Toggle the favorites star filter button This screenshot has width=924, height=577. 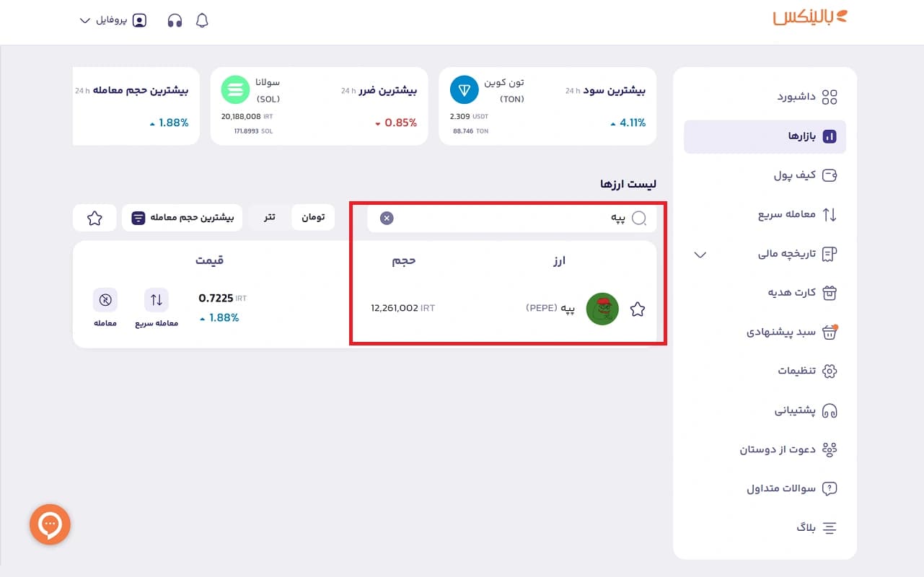point(94,218)
